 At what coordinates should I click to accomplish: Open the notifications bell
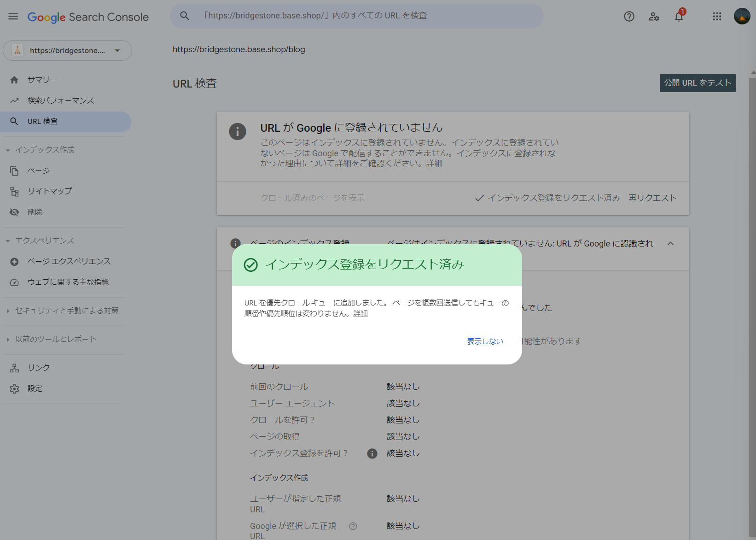(679, 17)
